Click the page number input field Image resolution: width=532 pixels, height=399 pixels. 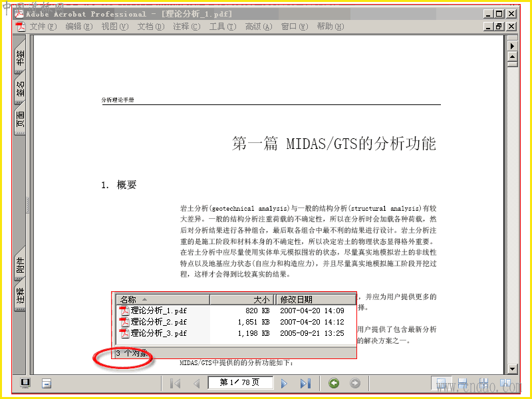[x=240, y=383]
